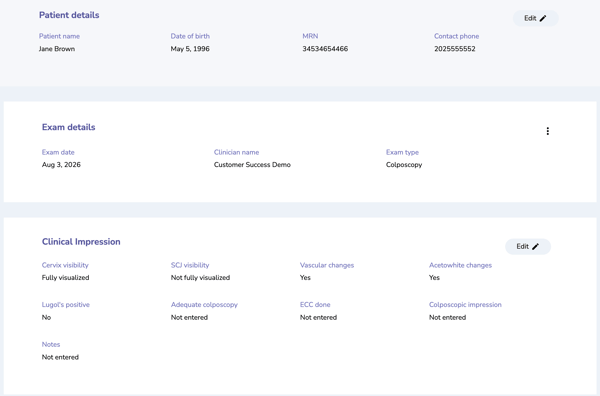Edit the Patient details section
Viewport: 600px width, 396px height.
click(x=535, y=18)
